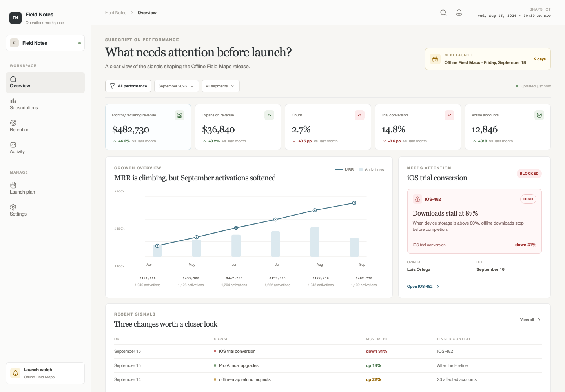Click the Monthly recurring revenue chart icon
The image size is (565, 392).
tap(179, 115)
